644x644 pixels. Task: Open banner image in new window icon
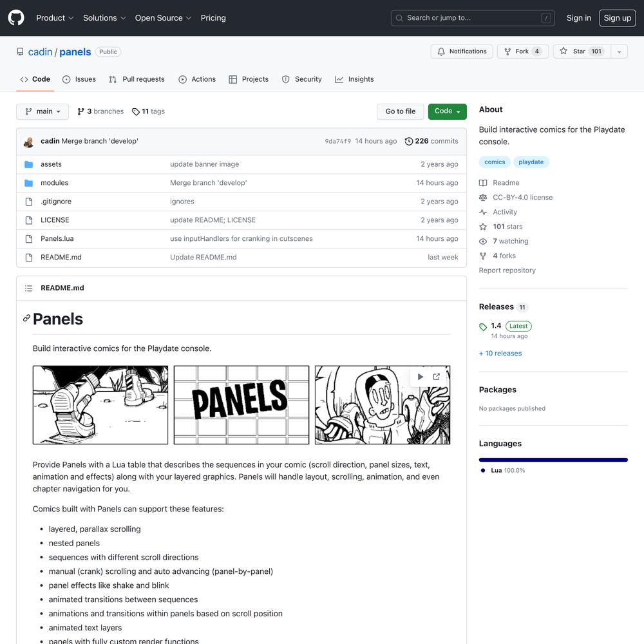tap(436, 377)
